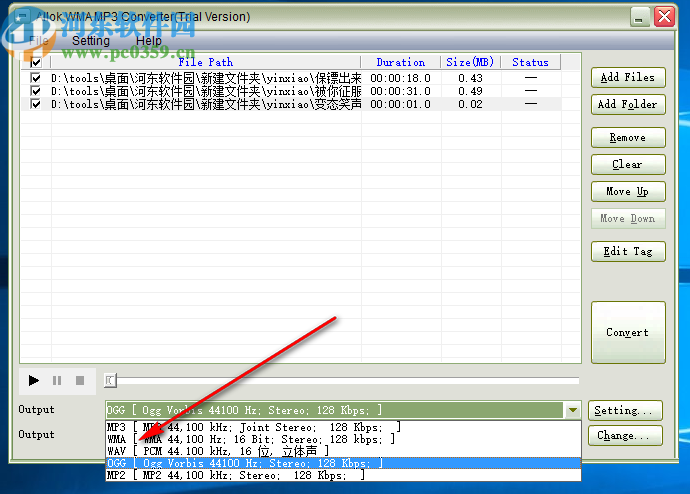This screenshot has height=494, width=690.
Task: Open the Setting menu
Action: [x=91, y=41]
